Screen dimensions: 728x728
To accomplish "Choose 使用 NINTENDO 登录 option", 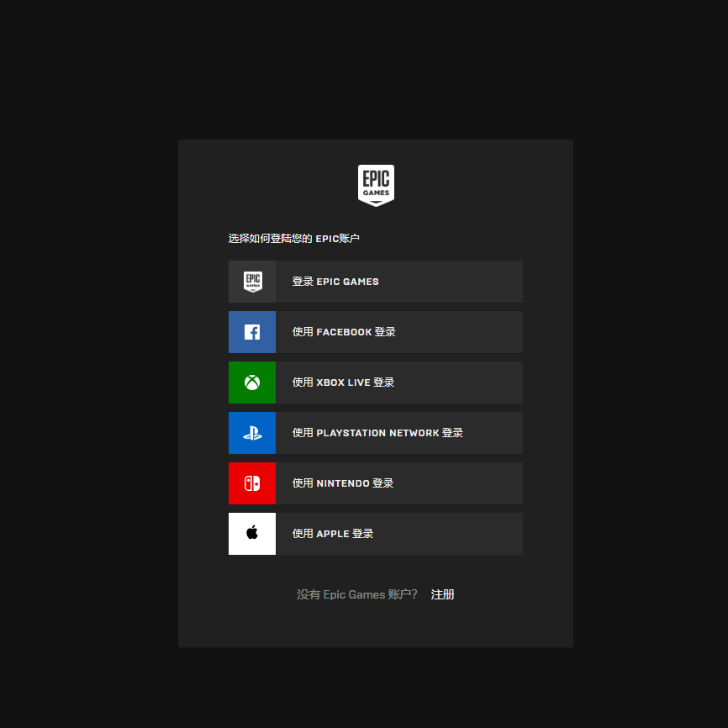I will pos(376,483).
